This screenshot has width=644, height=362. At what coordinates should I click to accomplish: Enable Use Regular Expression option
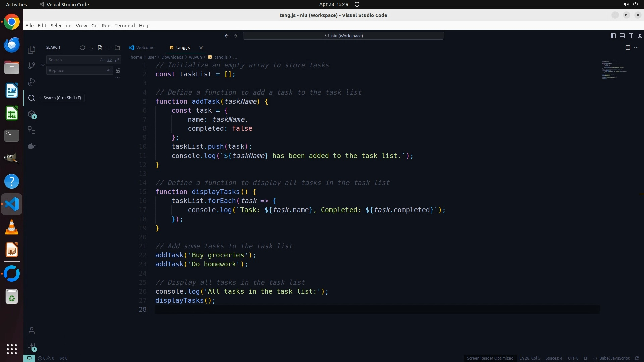[x=117, y=60]
